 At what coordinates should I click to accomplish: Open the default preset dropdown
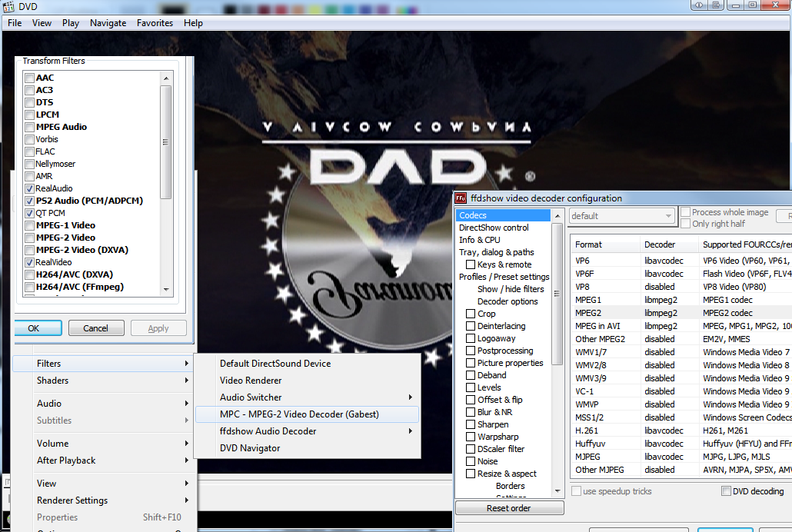(x=621, y=216)
